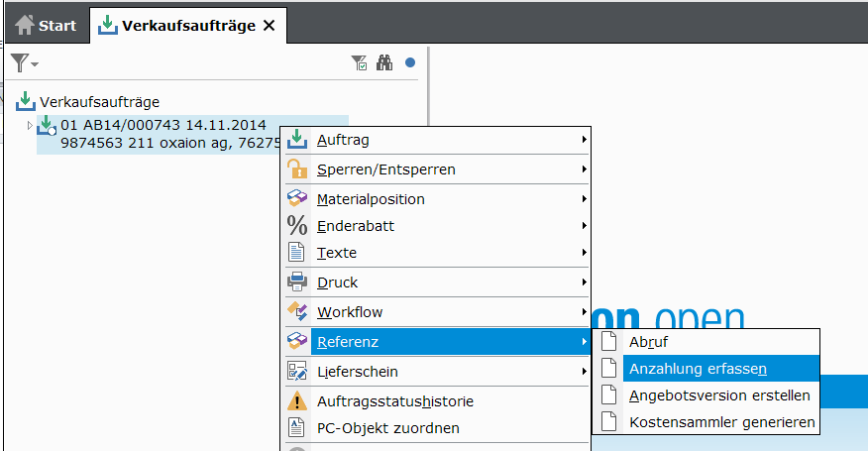Open the filter dropdown arrow
868x451 pixels.
pos(36,64)
